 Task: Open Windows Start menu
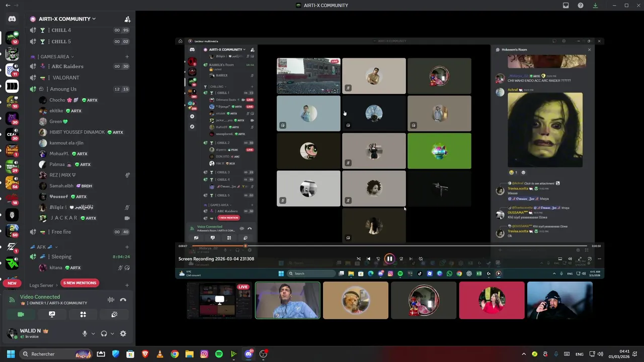[x=11, y=354]
